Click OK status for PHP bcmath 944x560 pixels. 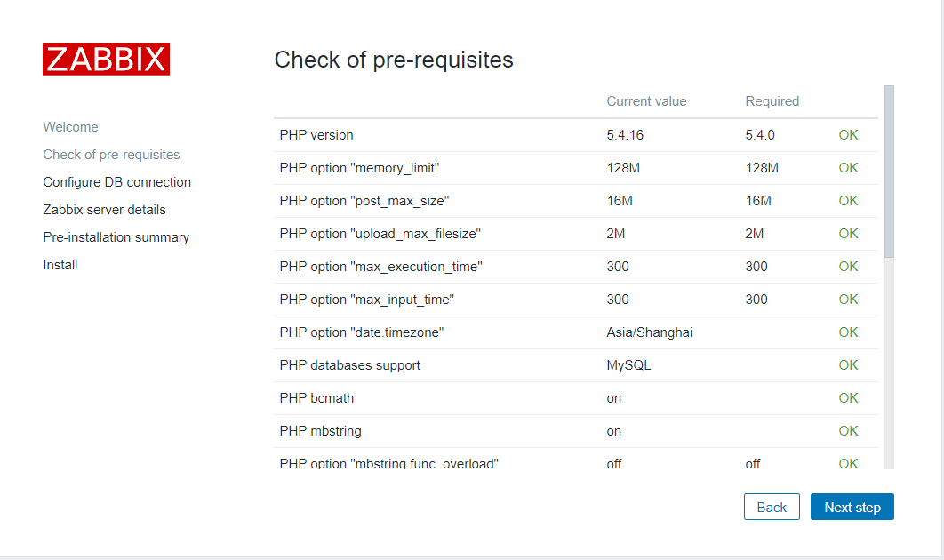pyautogui.click(x=848, y=398)
